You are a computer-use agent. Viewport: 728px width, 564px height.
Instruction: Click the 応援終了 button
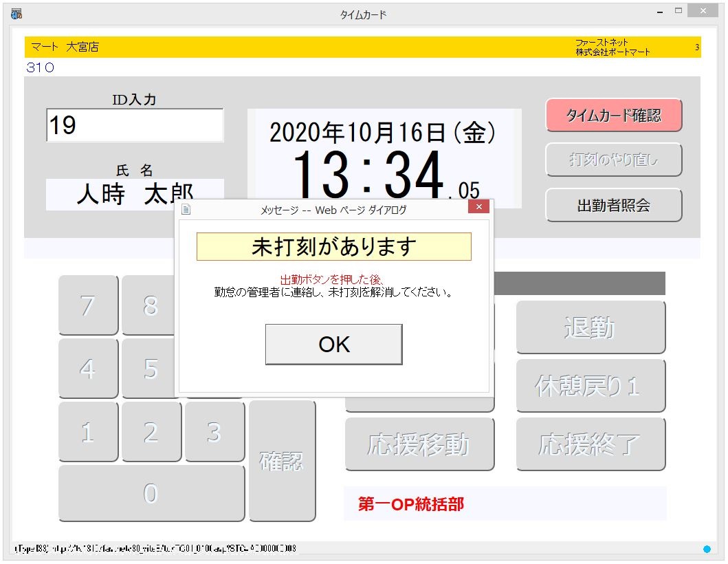click(591, 444)
